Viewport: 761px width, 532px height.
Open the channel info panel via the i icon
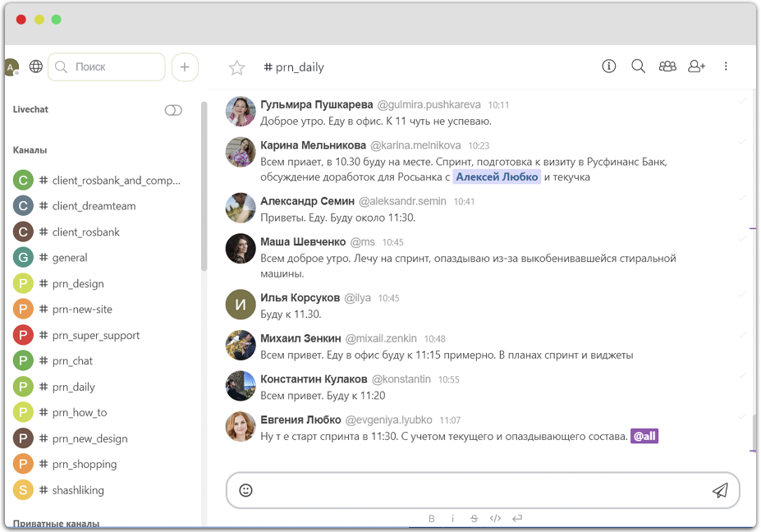(608, 66)
